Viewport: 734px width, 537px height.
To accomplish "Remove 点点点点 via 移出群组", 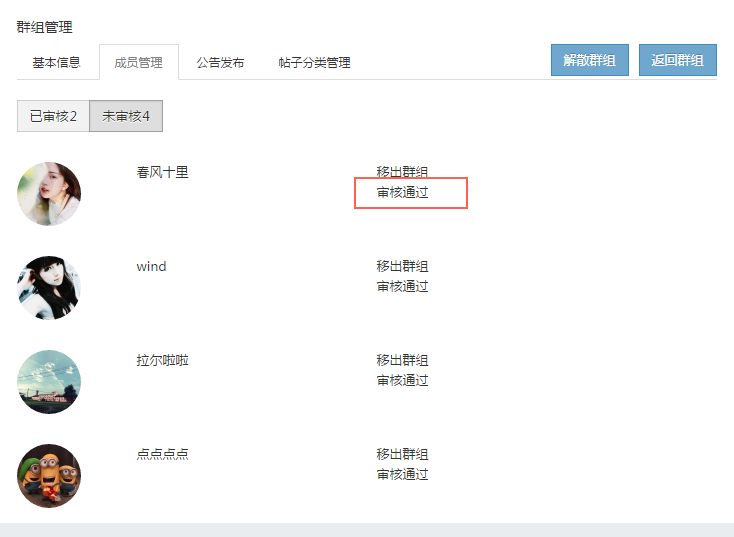I will [x=402, y=454].
